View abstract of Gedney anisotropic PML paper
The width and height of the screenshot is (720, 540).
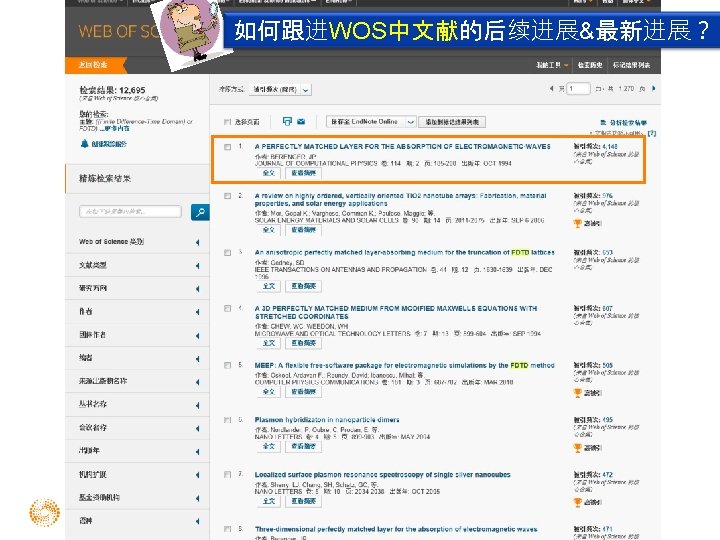click(303, 286)
